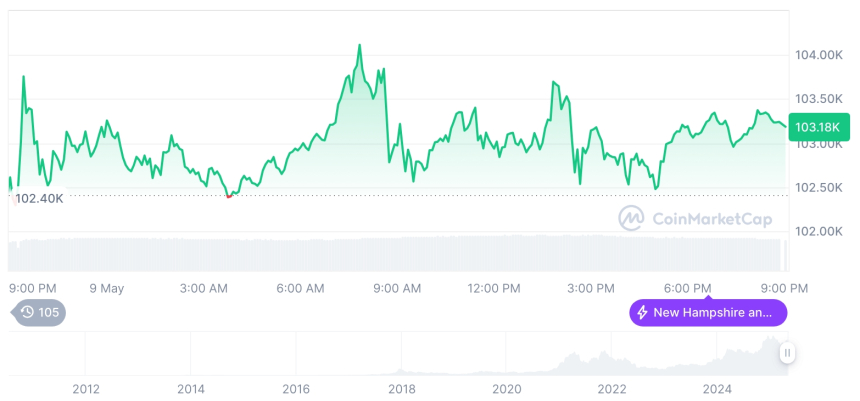Click the lightning bolt news icon
Viewport: 860px width, 401px height.
(x=641, y=313)
